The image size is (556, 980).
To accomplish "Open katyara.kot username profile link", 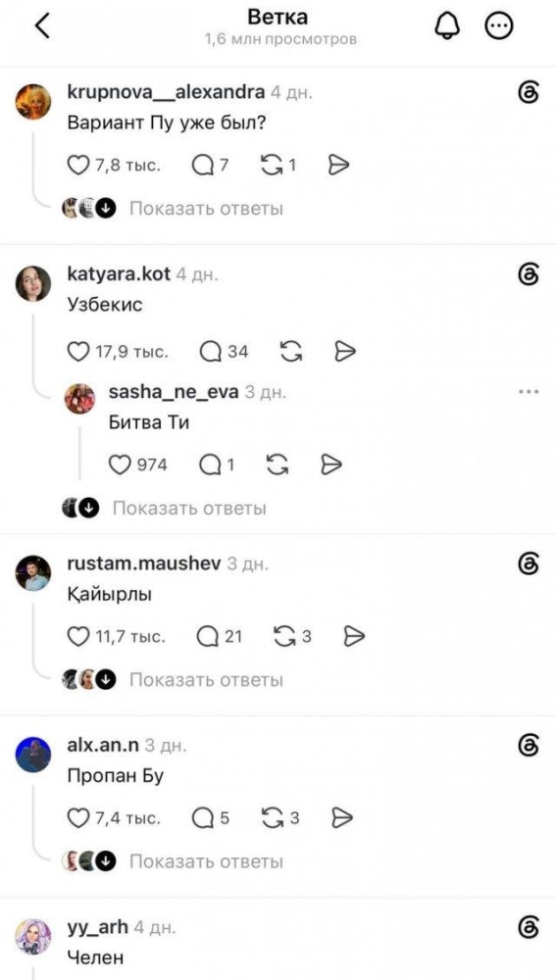I will [x=119, y=273].
